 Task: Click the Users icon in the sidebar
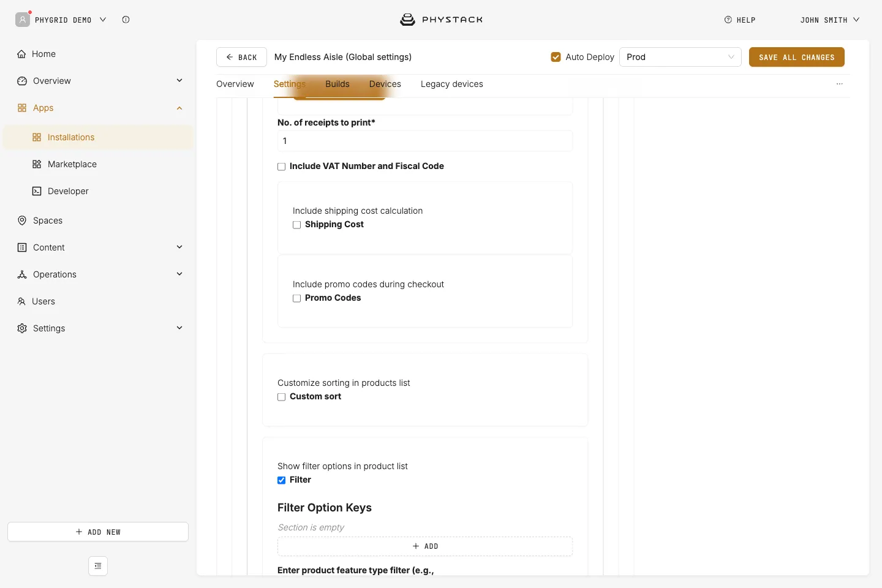21,301
